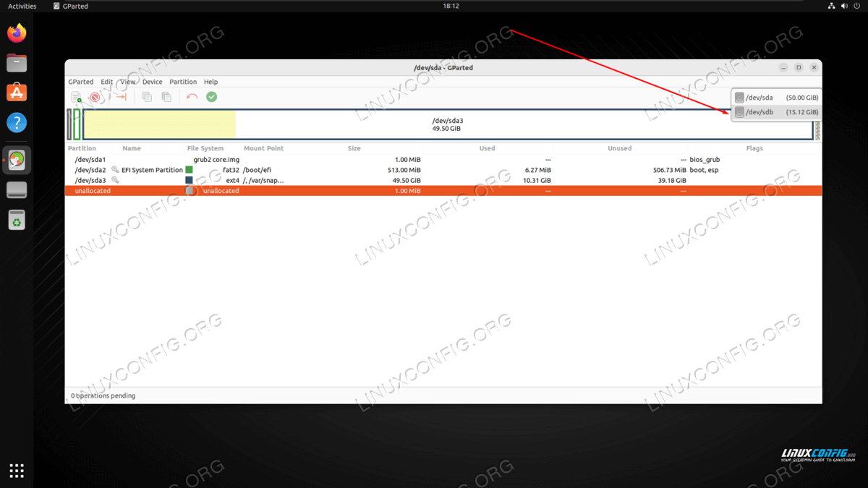The image size is (868, 488).
Task: Open the Help menu
Action: point(210,82)
